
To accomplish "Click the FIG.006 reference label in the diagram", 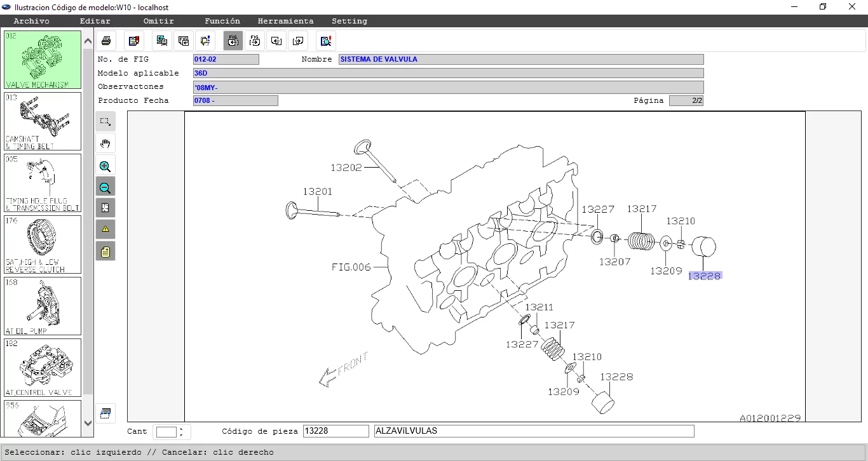I will [x=351, y=267].
